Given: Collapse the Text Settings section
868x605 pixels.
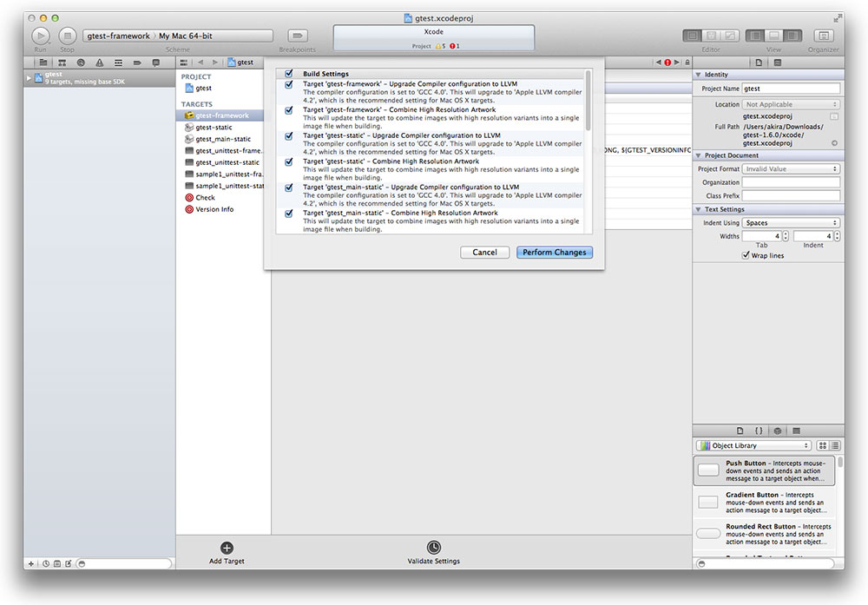Looking at the screenshot, I should tap(698, 210).
